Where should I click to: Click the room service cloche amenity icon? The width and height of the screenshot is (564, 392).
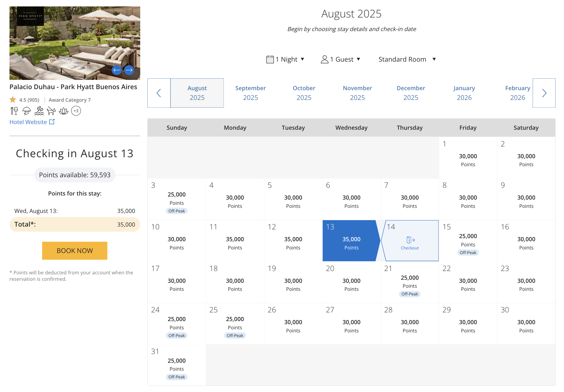click(x=26, y=111)
